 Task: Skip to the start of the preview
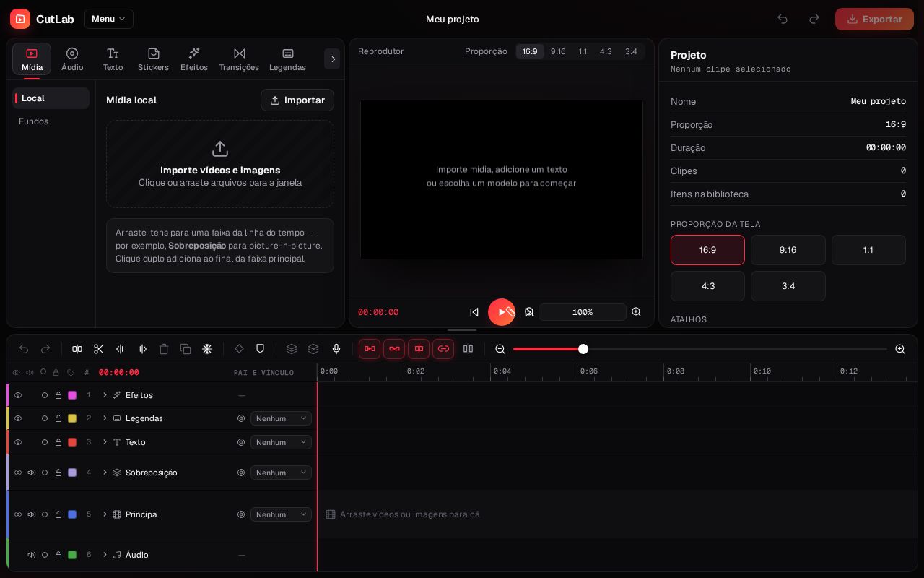coord(474,312)
